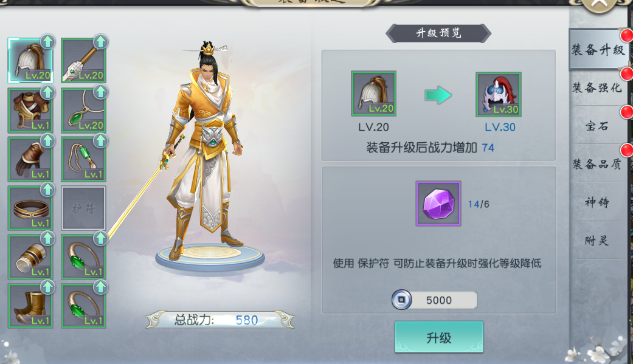Select the Lv.1 chest armor slot
This screenshot has height=364, width=633.
click(30, 110)
